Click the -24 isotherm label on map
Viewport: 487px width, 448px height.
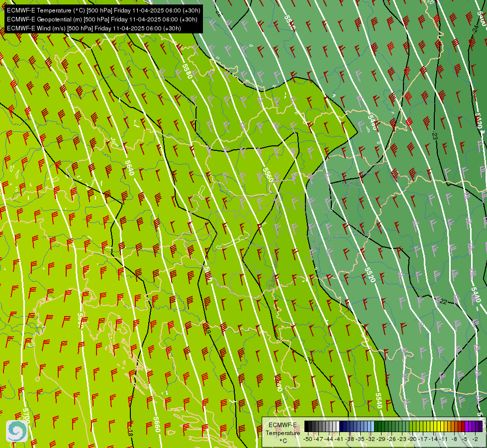coord(475,29)
